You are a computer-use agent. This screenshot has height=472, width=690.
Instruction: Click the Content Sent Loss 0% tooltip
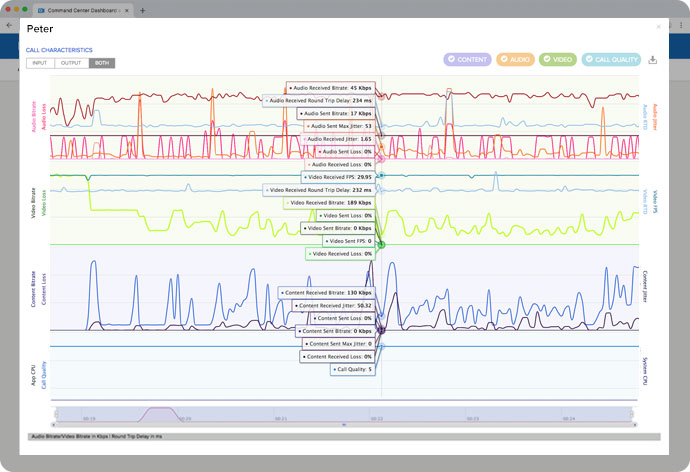click(x=343, y=318)
